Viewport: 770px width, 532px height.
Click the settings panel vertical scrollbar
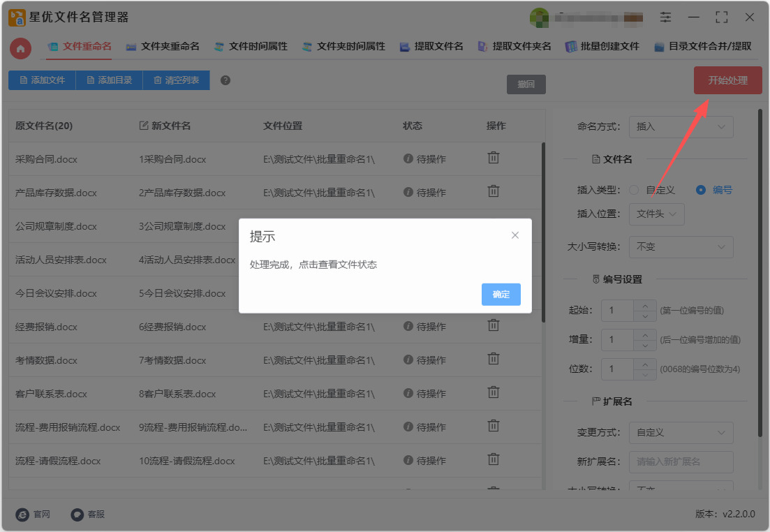760,272
